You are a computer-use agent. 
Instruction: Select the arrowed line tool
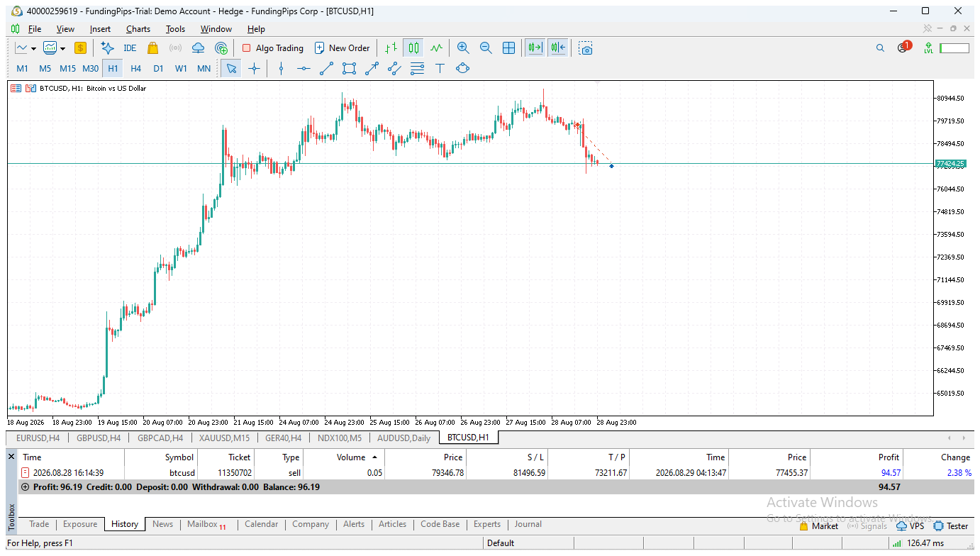click(x=372, y=68)
